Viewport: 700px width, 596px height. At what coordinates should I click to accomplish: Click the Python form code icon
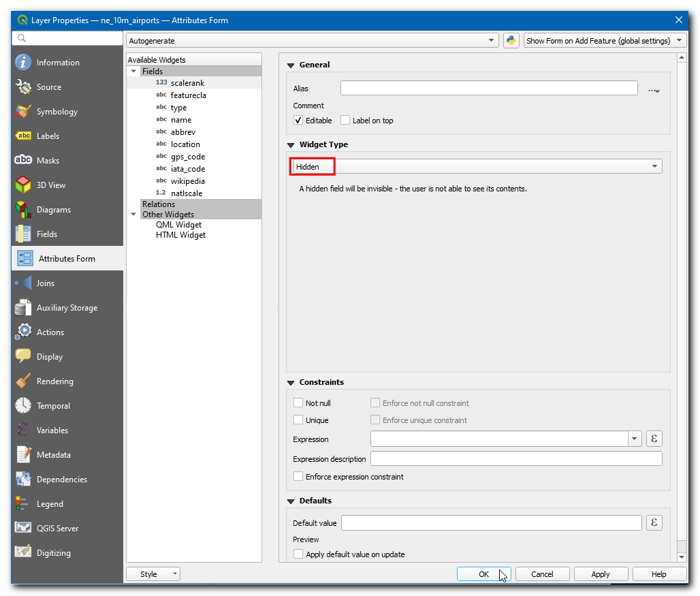(x=511, y=41)
